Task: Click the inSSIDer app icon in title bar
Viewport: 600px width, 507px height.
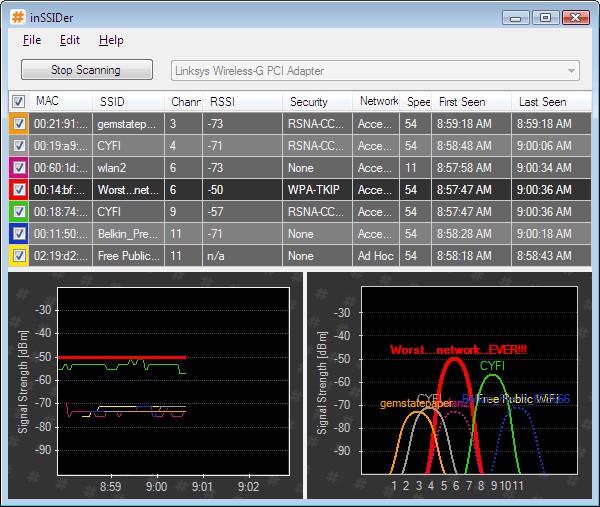Action: [18, 17]
